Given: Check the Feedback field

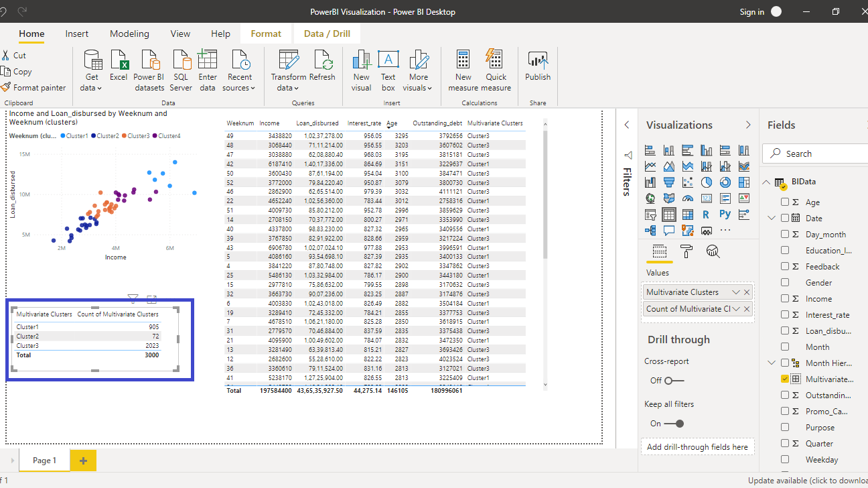Looking at the screenshot, I should point(785,266).
